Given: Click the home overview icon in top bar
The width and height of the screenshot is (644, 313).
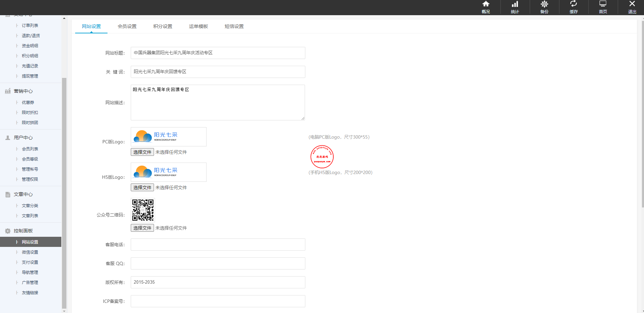Looking at the screenshot, I should pos(486,4).
